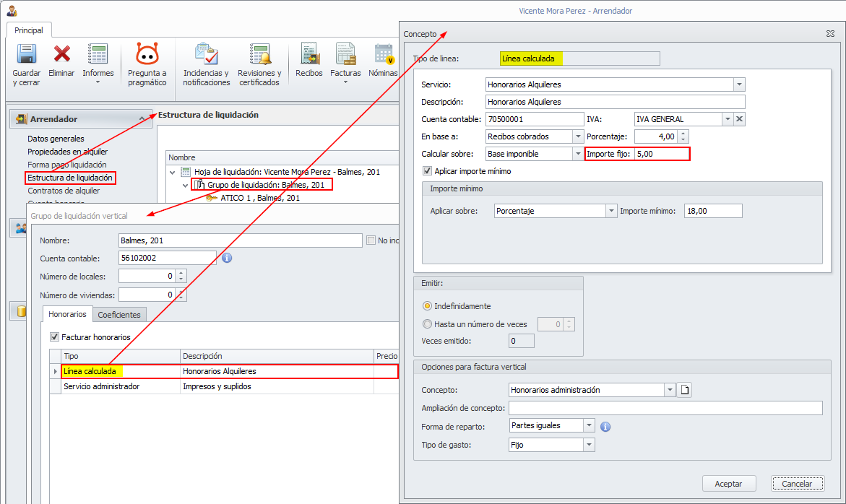Toggle the No inc... checkbox beside Nombre
Screen dimensions: 846x504
[x=371, y=240]
